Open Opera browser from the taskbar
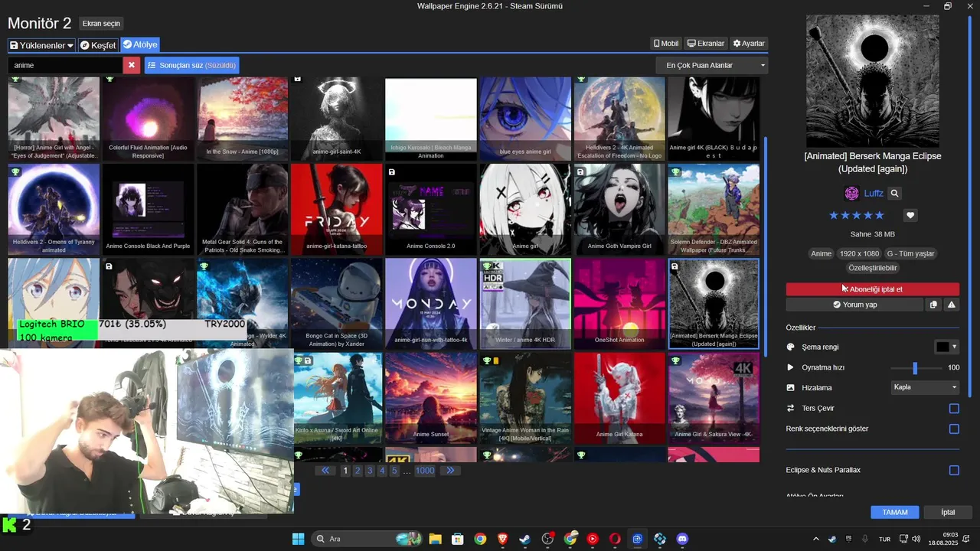The height and width of the screenshot is (551, 980). [615, 539]
